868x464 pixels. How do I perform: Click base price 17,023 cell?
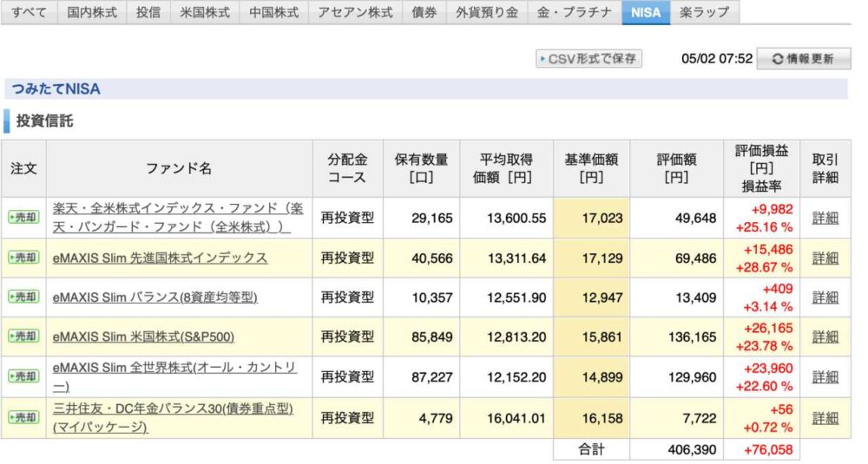(591, 218)
